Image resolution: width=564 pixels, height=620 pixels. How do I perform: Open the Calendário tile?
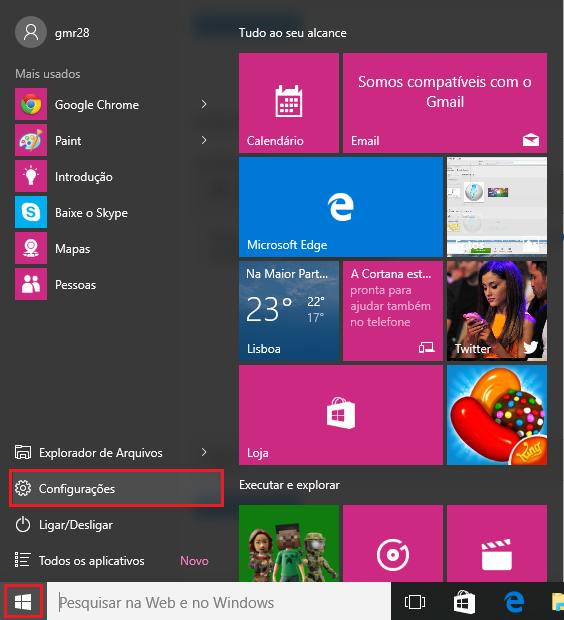289,103
